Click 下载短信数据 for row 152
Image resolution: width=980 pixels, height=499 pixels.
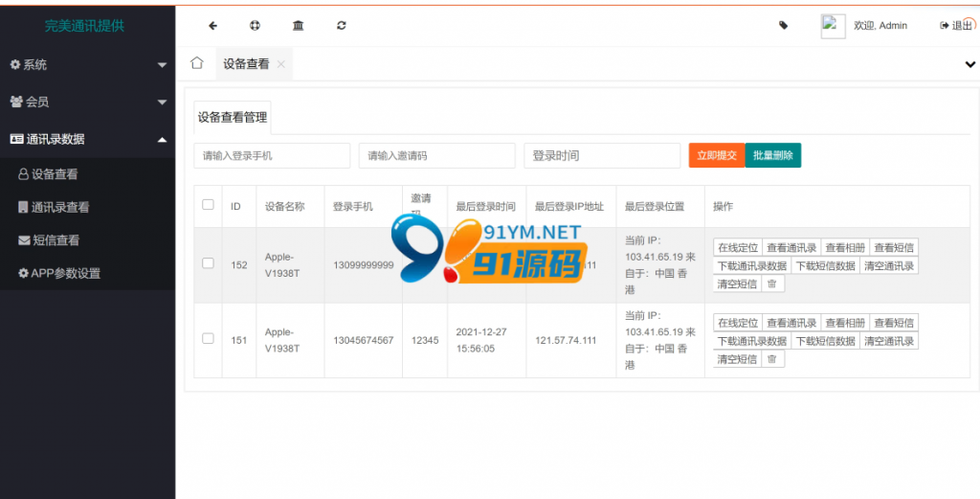(826, 265)
